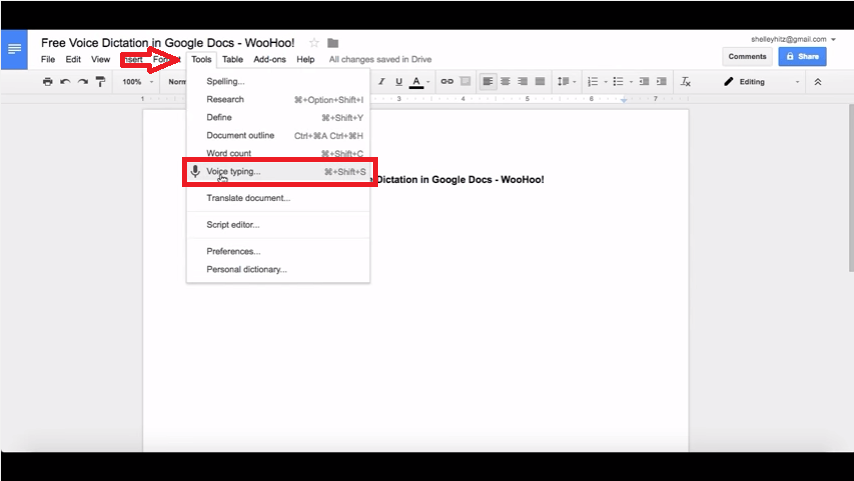Open the View menu
Screen dimensions: 854x481
(x=100, y=59)
